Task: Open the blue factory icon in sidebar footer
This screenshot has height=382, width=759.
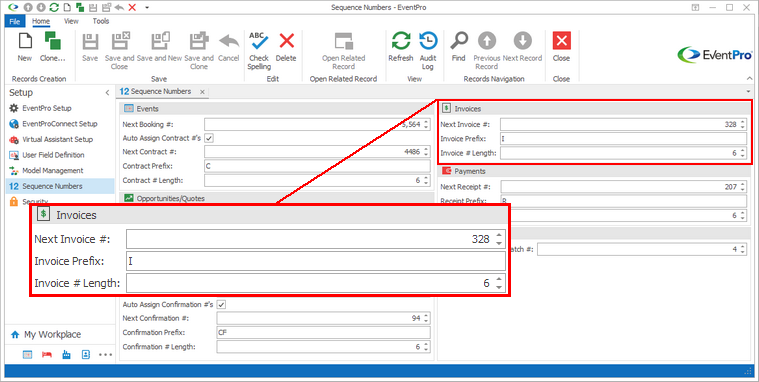Action: [x=66, y=355]
